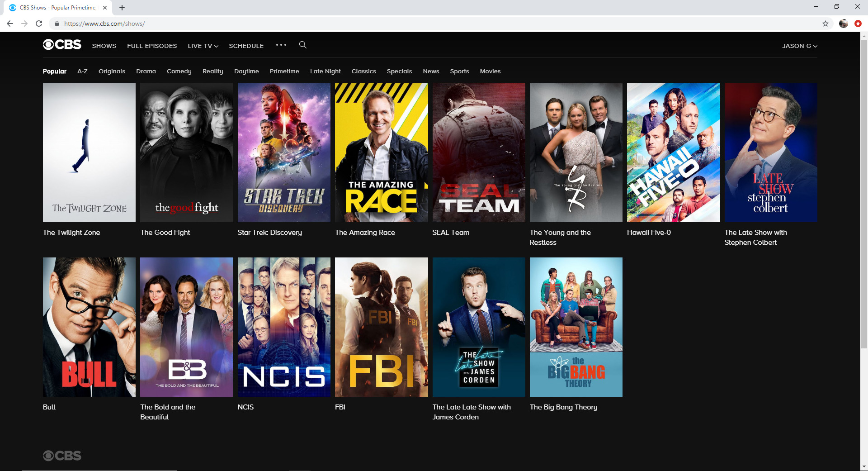
Task: Expand the Live TV dropdown
Action: (x=203, y=46)
